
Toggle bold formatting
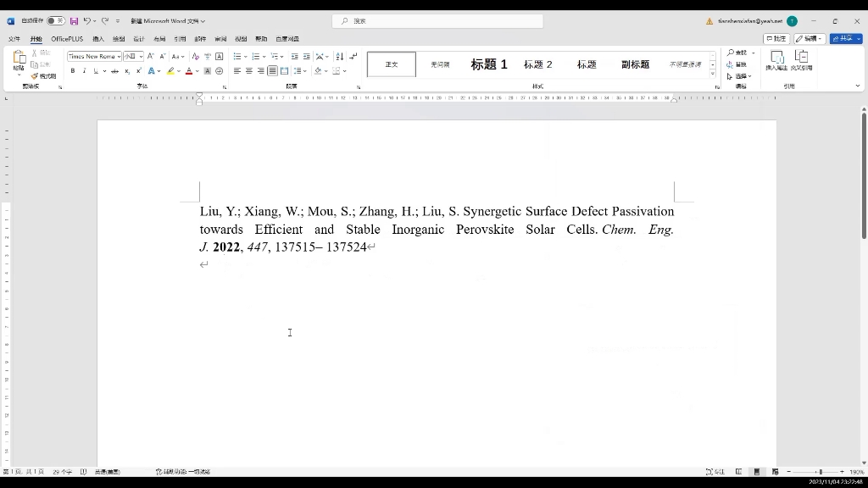point(73,71)
